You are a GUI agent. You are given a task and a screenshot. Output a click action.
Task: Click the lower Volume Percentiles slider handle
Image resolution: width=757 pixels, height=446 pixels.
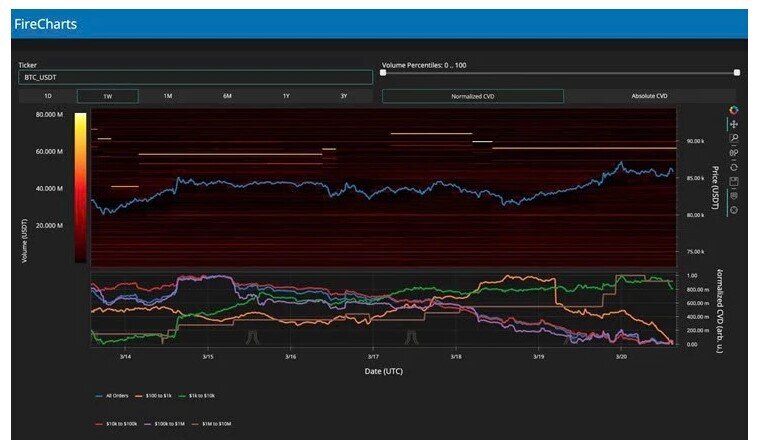(x=383, y=72)
